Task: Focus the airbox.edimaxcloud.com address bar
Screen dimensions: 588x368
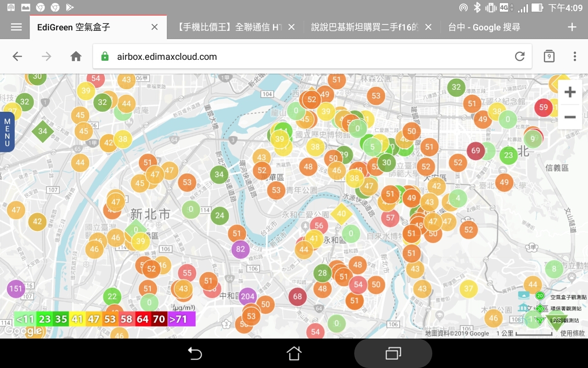Action: click(312, 57)
